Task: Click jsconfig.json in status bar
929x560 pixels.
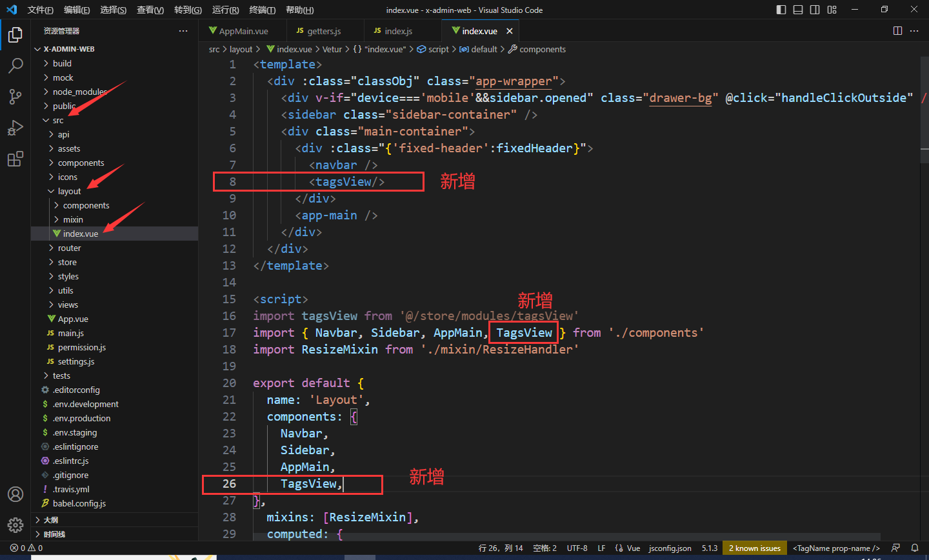Action: tap(670, 548)
